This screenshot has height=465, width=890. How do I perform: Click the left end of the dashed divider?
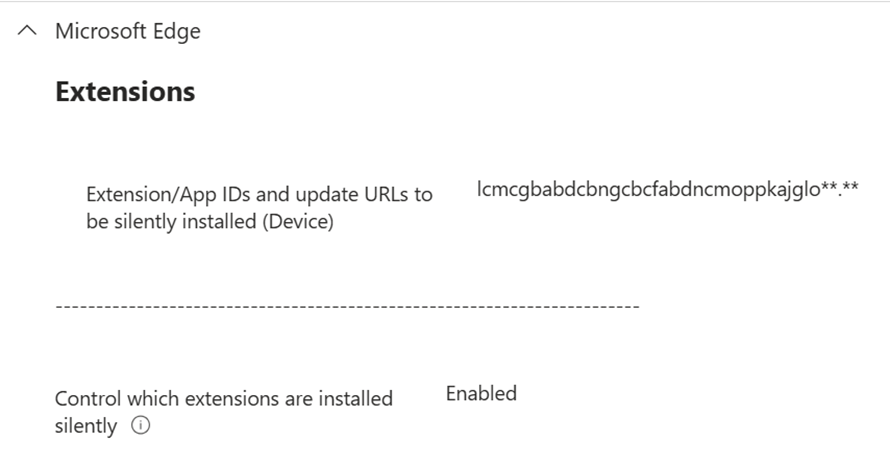pos(60,305)
